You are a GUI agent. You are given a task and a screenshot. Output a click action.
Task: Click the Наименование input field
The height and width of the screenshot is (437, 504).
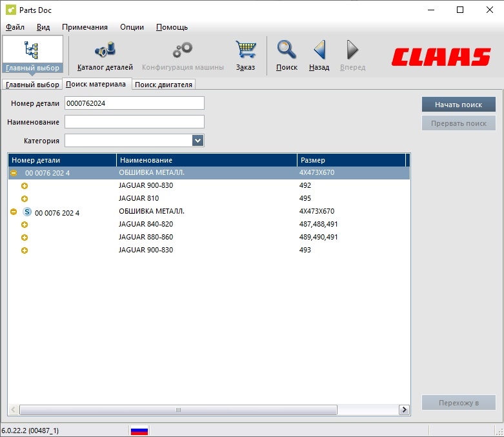pyautogui.click(x=134, y=122)
